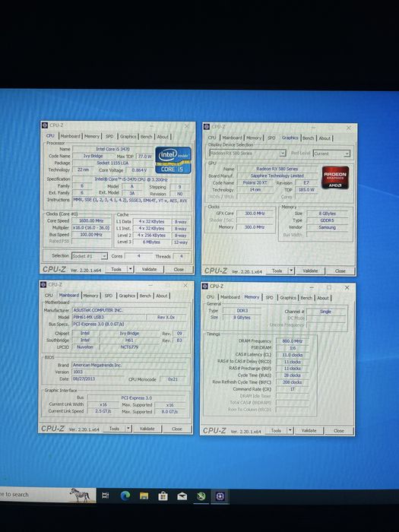The image size is (399, 532).
Task: Expand Tools arrow in graphics window
Action: coord(291,271)
